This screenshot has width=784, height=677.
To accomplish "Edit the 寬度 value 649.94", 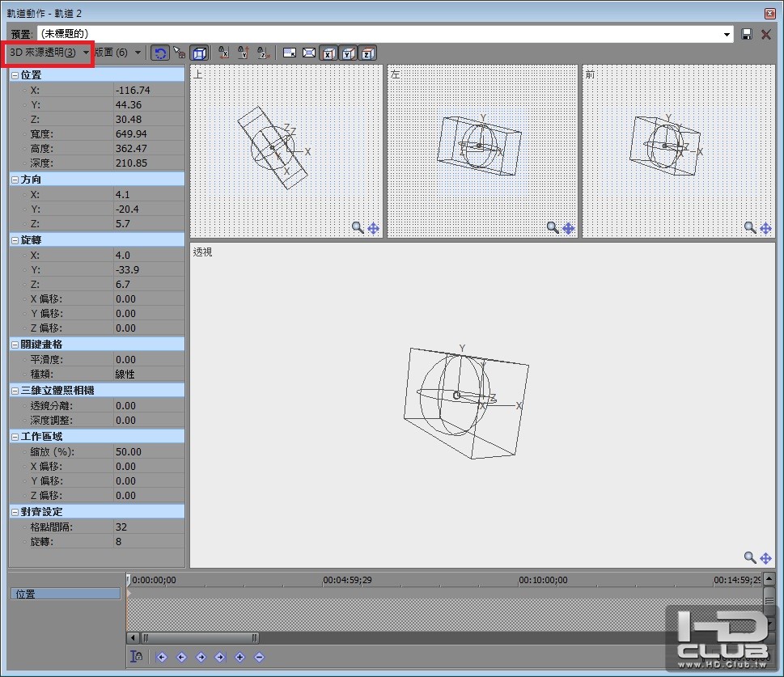I will click(149, 133).
